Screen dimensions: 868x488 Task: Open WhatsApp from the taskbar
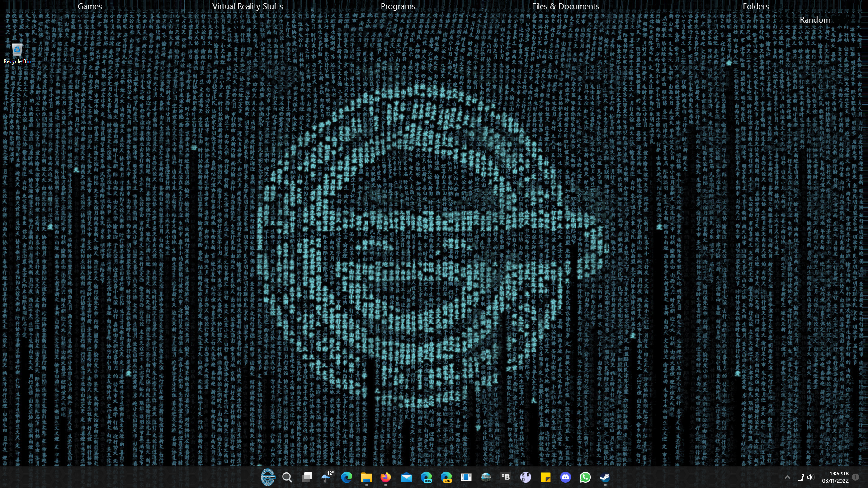click(585, 477)
